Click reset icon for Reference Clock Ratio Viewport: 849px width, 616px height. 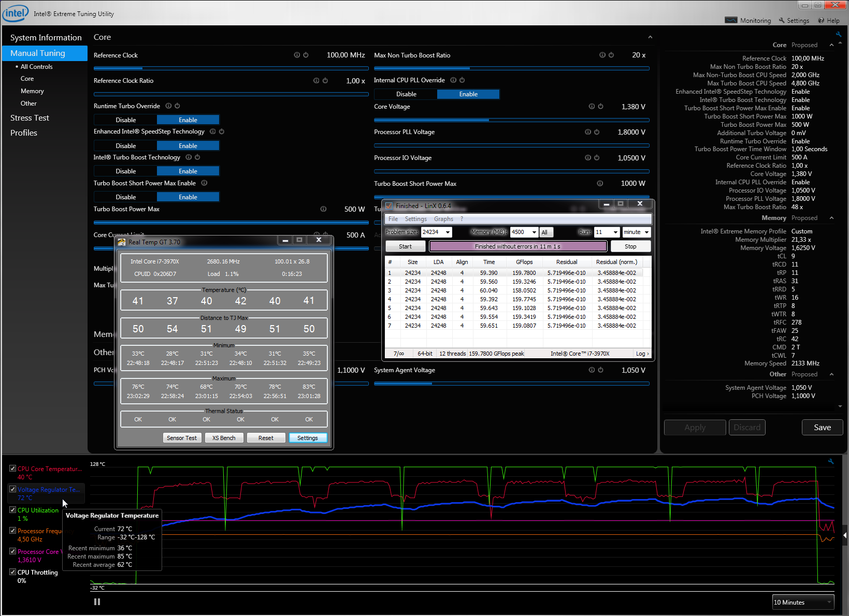point(325,80)
